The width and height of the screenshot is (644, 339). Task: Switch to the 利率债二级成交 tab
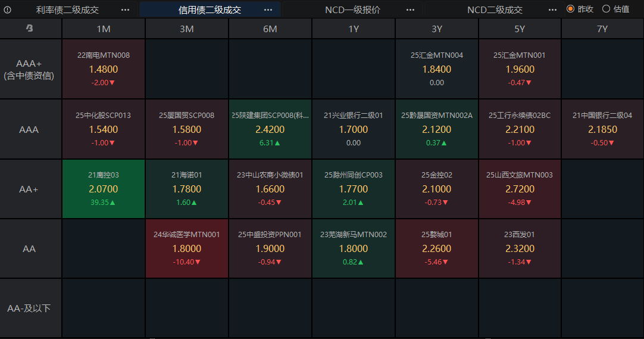pos(67,10)
